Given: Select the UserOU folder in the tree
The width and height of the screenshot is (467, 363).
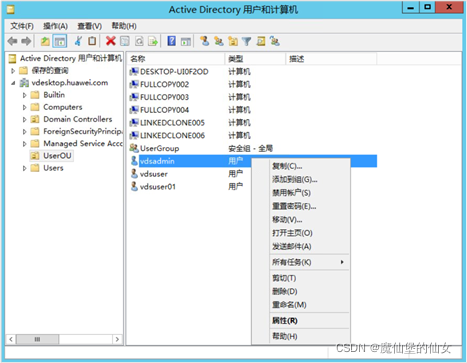Looking at the screenshot, I should [51, 156].
